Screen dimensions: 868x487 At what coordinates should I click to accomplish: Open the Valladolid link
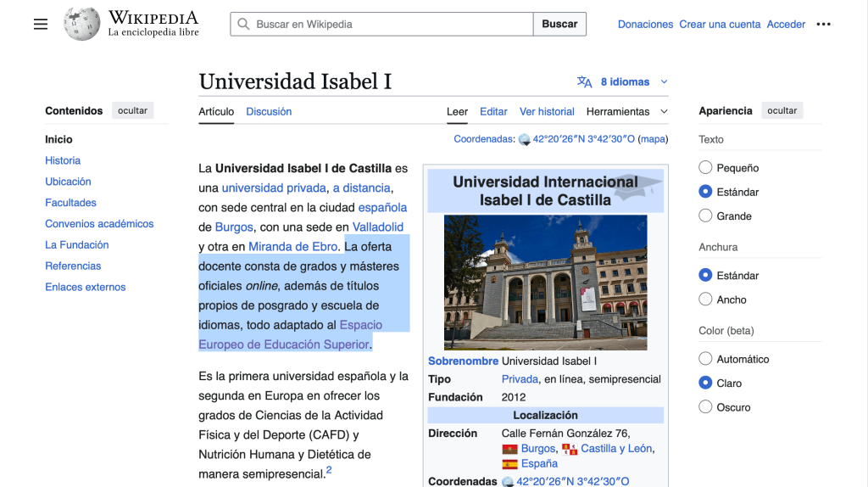[x=378, y=227]
